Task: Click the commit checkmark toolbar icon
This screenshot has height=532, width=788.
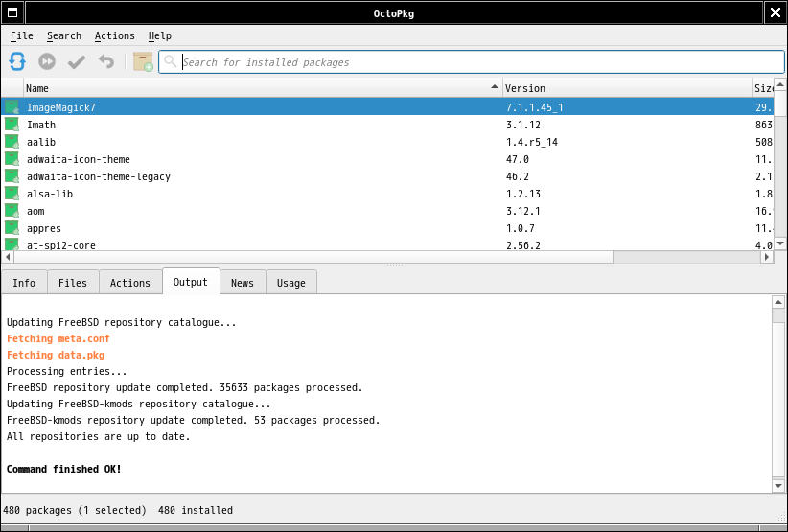Action: coord(77,61)
